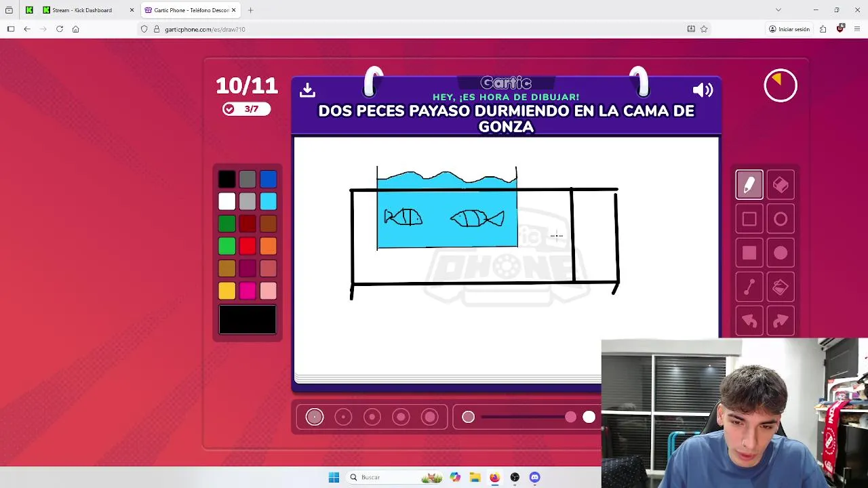Pick the white color swatch
Screen dimensions: 868x488
227,201
